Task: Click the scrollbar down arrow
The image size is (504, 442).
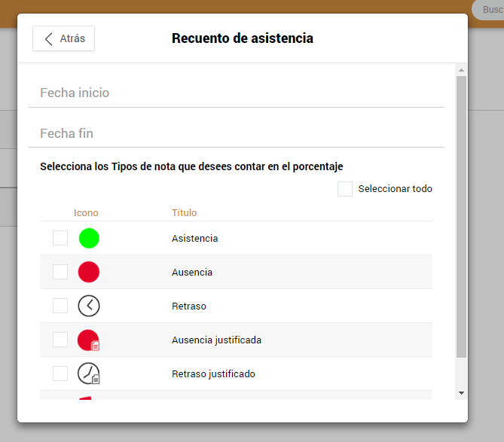Action: click(462, 393)
